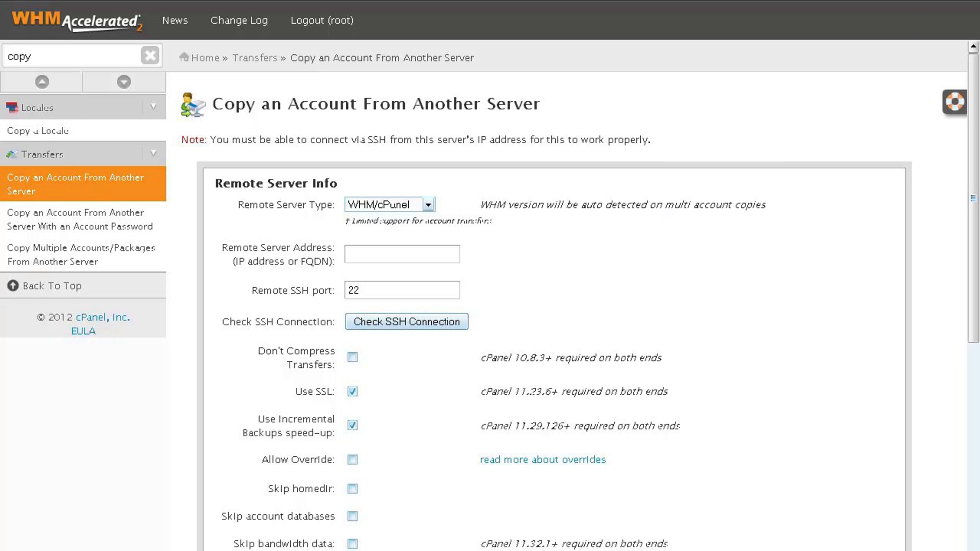Open the help lifesaver icon

coord(955,102)
